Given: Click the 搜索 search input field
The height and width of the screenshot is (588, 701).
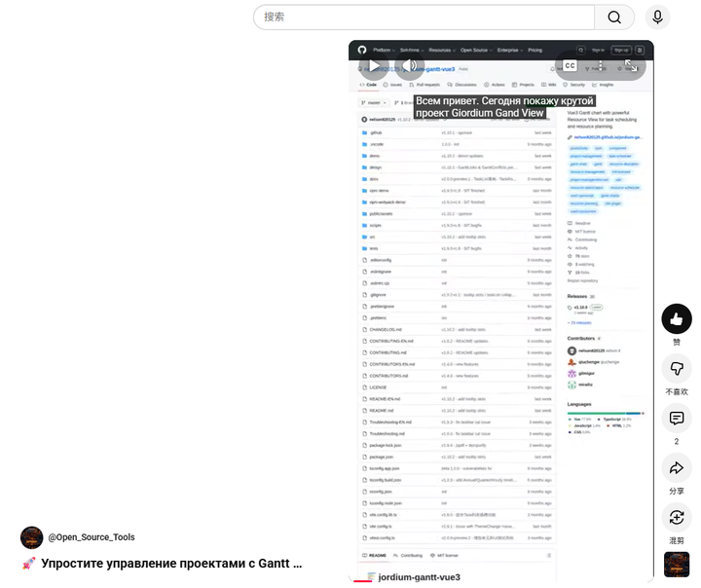Looking at the screenshot, I should click(424, 18).
